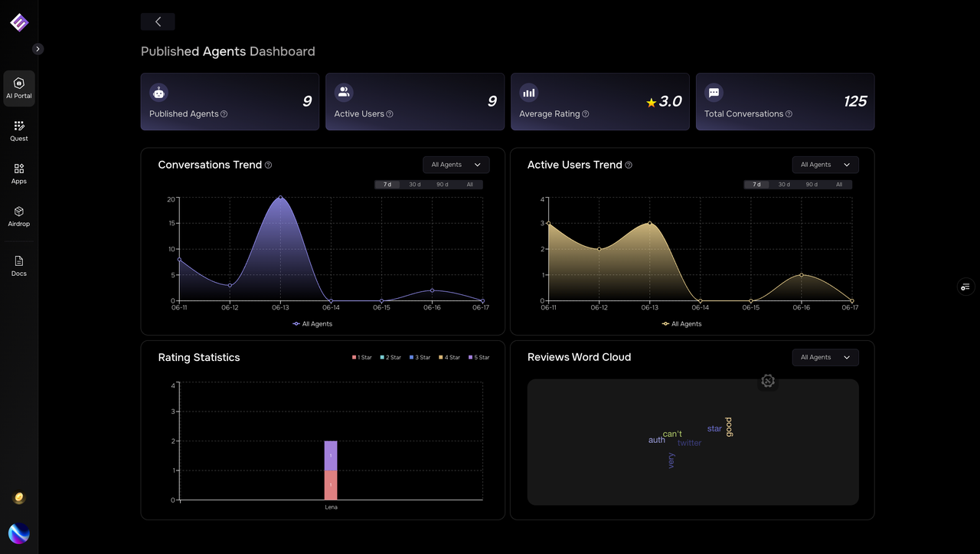
Task: Click the back arrow button
Action: click(x=158, y=21)
